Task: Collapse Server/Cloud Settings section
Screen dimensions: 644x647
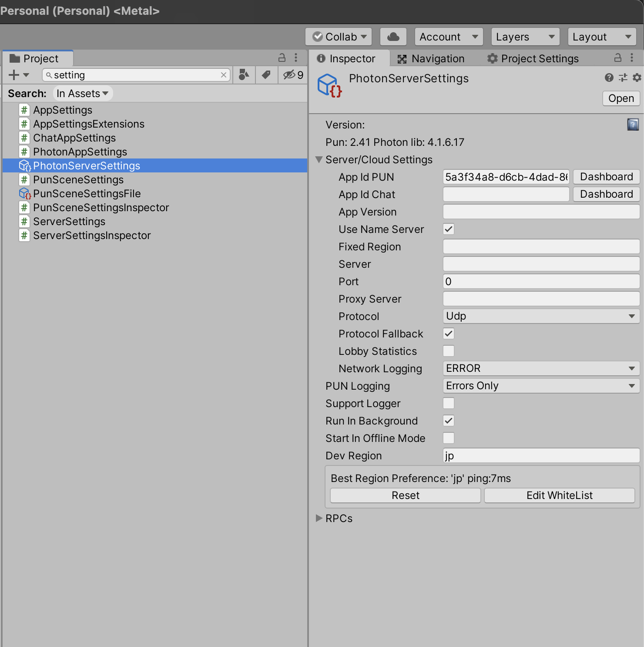Action: [319, 159]
